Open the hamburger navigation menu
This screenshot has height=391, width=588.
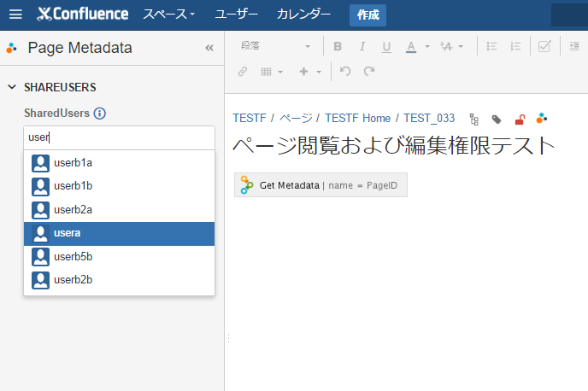coord(15,15)
